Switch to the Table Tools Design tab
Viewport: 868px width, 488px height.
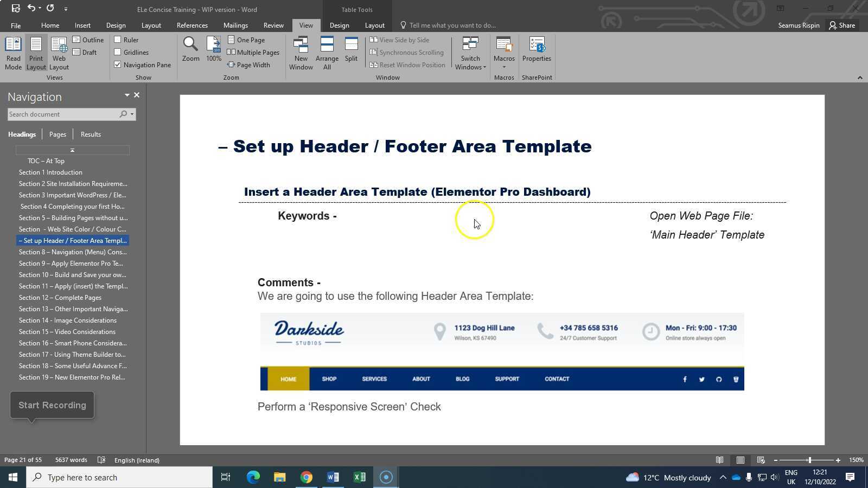click(339, 25)
